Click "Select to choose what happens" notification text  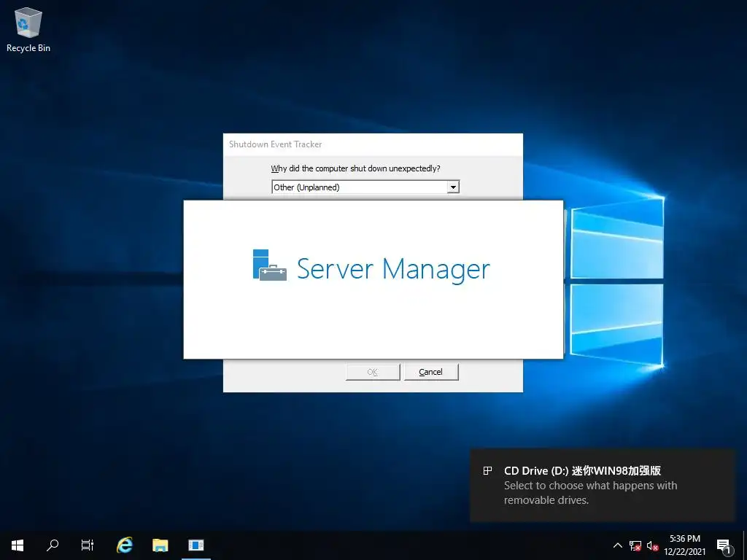590,493
